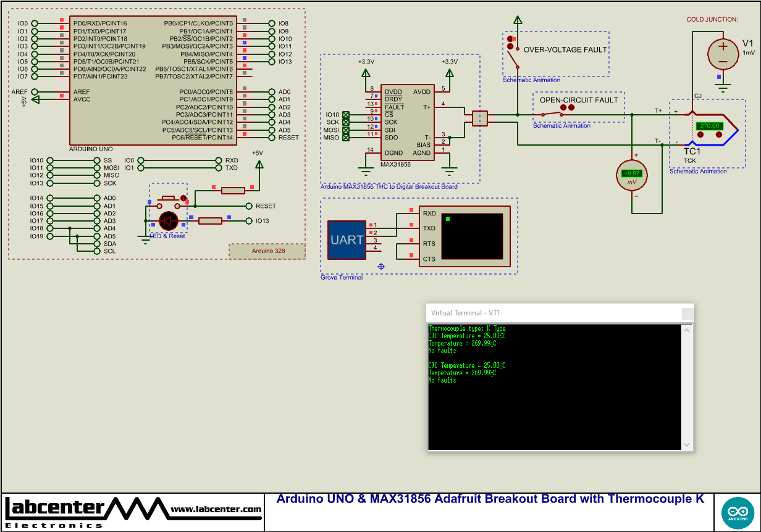
Task: Select the Arduino UNO microcontroller block
Action: [x=152, y=80]
